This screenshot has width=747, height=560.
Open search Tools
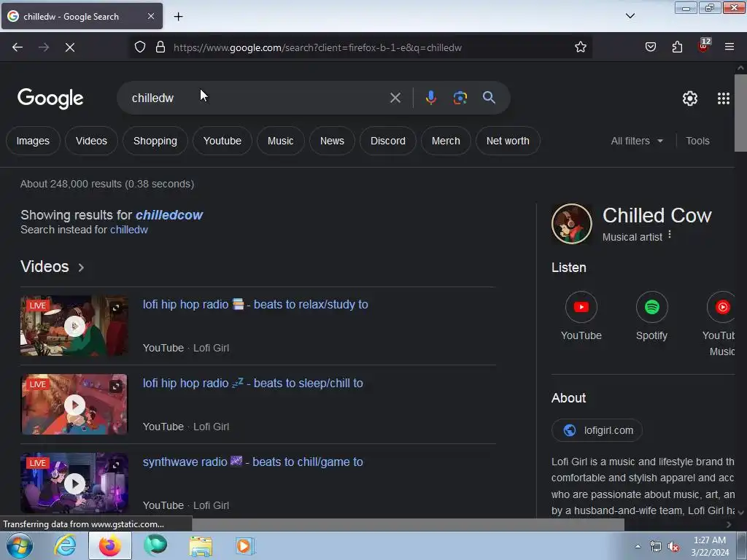click(x=697, y=141)
